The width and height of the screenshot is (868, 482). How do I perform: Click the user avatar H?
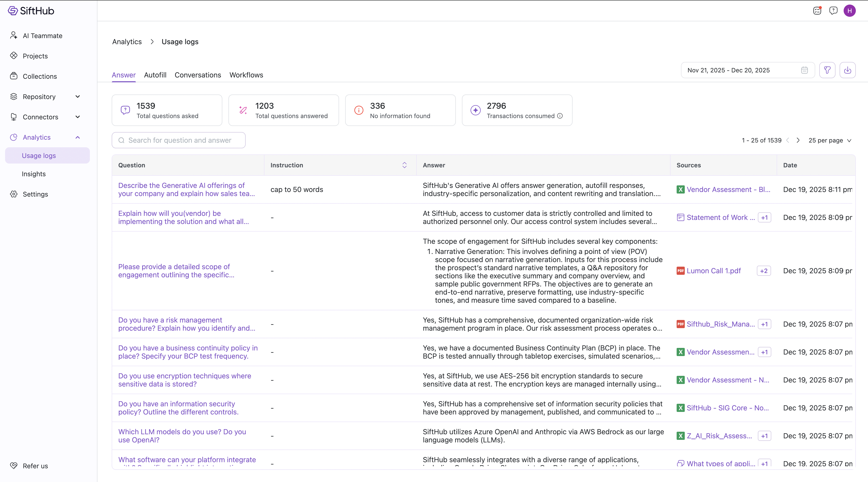click(x=849, y=11)
